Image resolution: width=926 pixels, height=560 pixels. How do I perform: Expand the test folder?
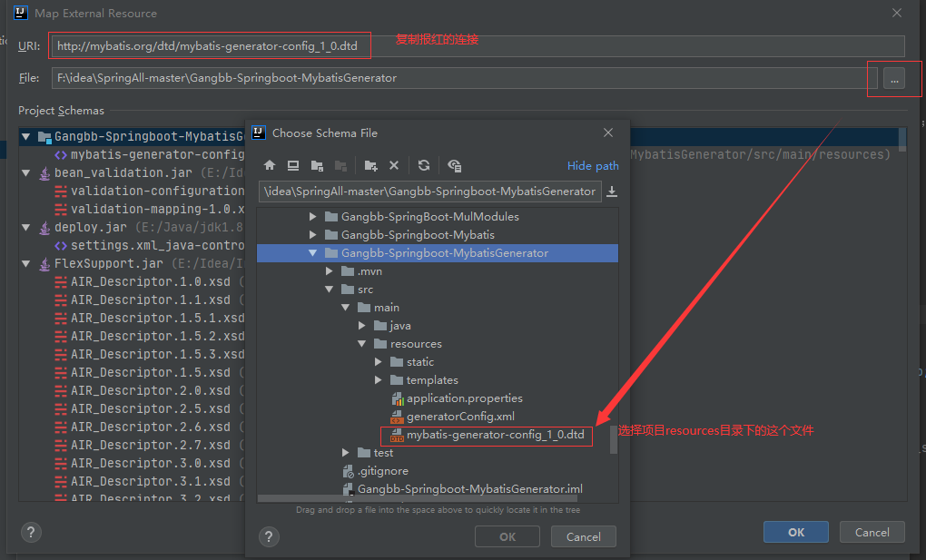click(346, 453)
